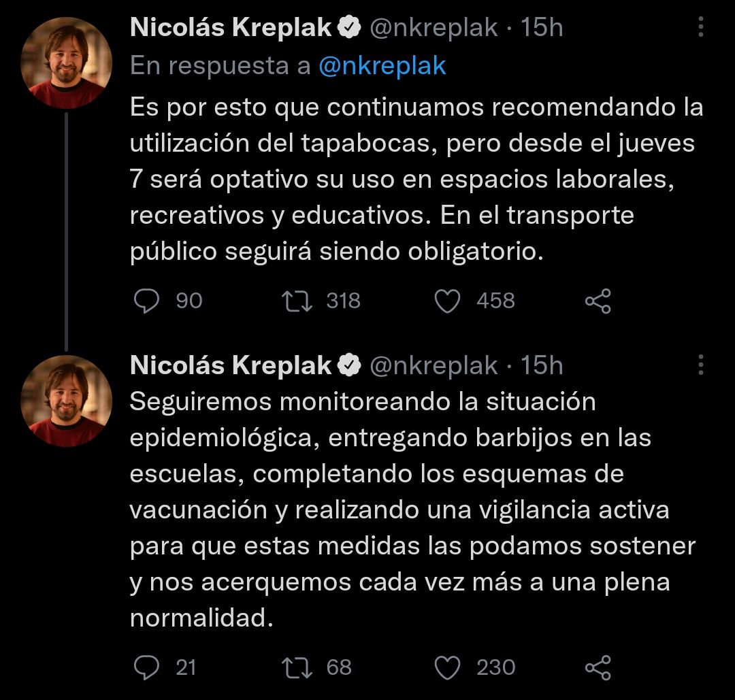Open Nicolás Kreplak name on first tweet

(x=231, y=27)
